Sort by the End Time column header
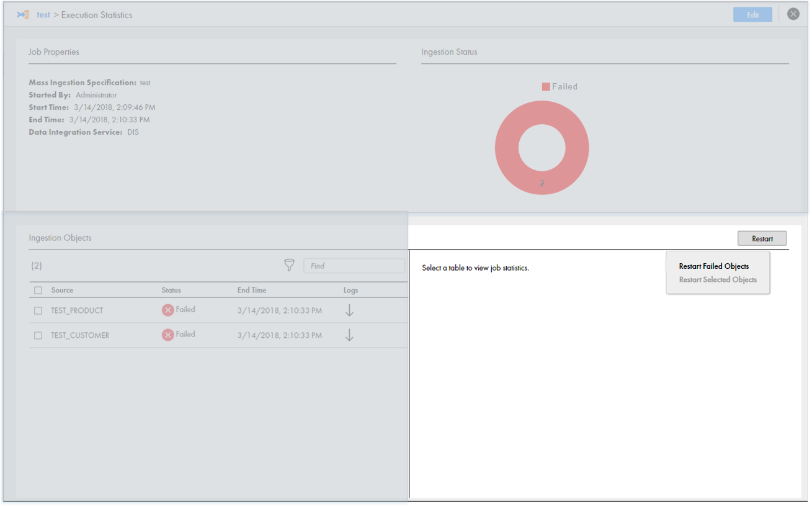Image resolution: width=812 pixels, height=506 pixels. click(252, 290)
